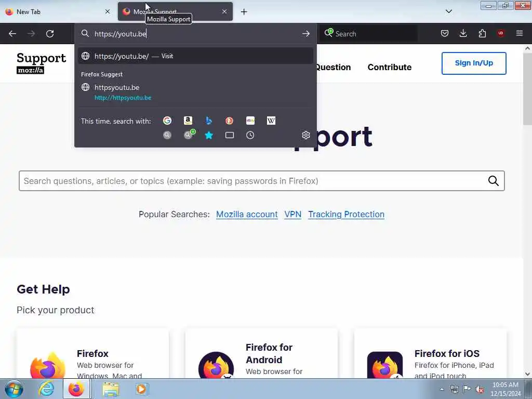The image size is (532, 399).
Task: Search bookmarks with the star icon
Action: pos(209,135)
